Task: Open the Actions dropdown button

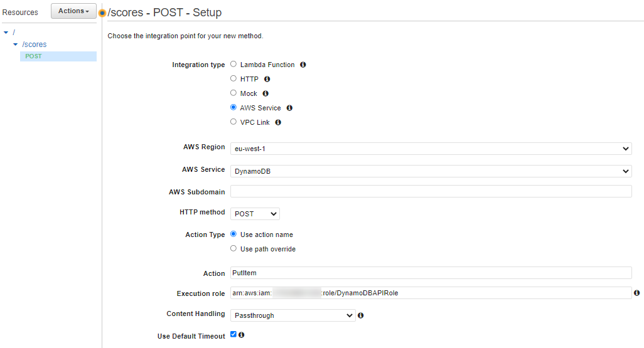Action: (x=73, y=11)
